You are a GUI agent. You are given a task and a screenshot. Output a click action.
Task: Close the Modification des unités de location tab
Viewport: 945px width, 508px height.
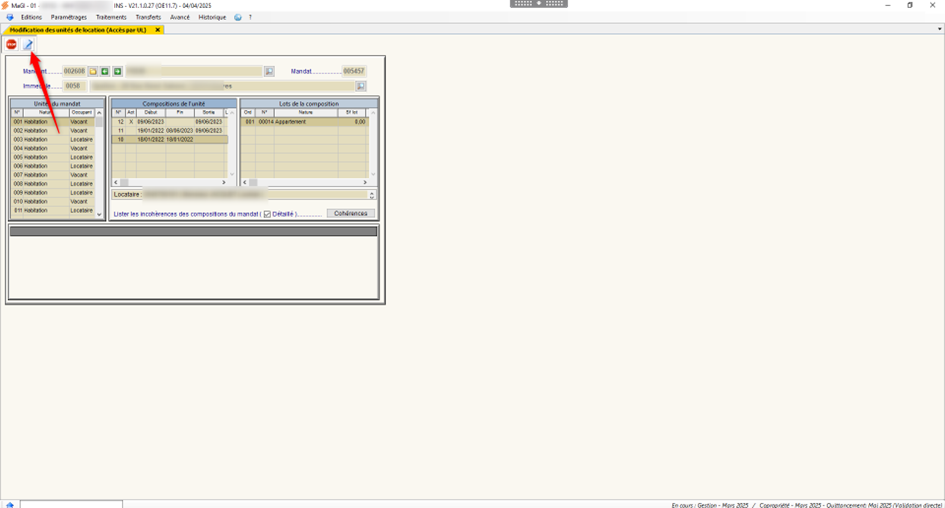click(x=157, y=30)
